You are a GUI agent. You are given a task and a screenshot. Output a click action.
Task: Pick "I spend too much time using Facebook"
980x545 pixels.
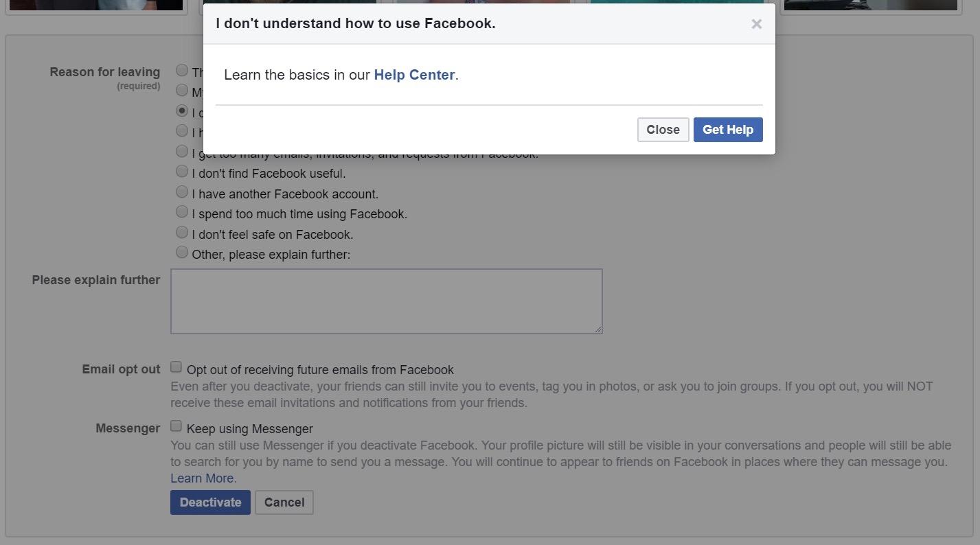point(182,211)
